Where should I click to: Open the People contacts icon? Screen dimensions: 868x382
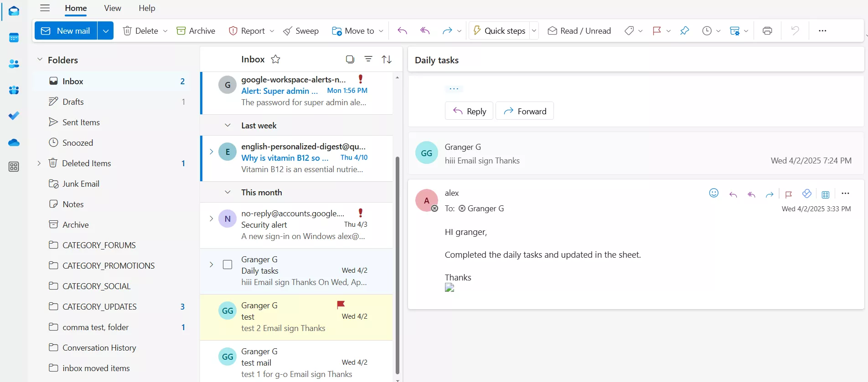pos(14,64)
